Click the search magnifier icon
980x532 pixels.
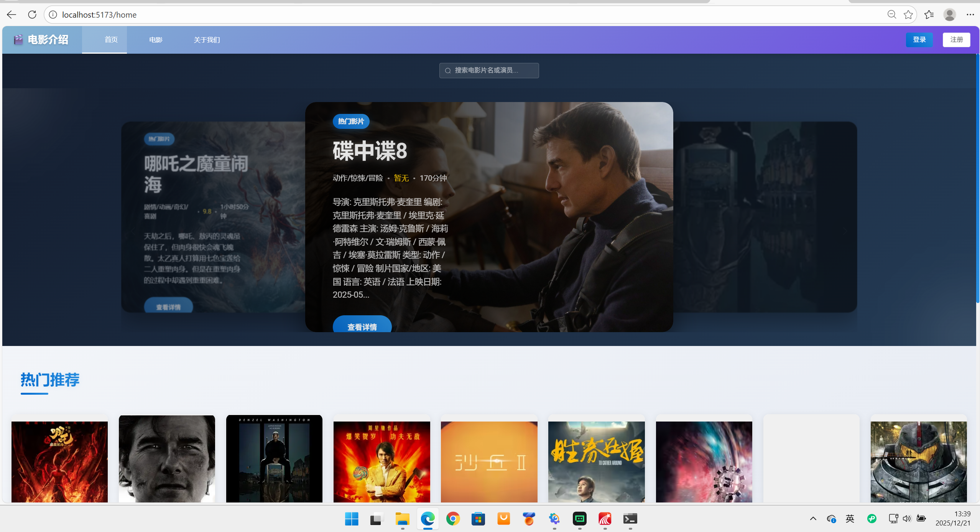pyautogui.click(x=448, y=71)
